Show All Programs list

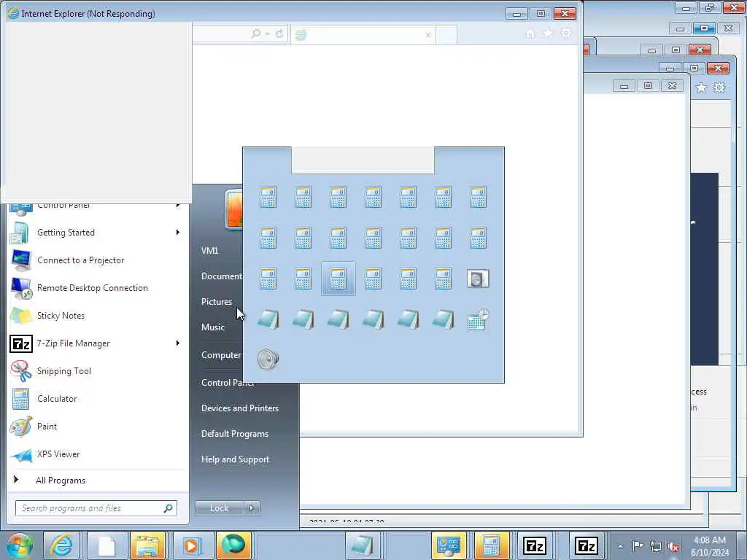click(x=60, y=480)
